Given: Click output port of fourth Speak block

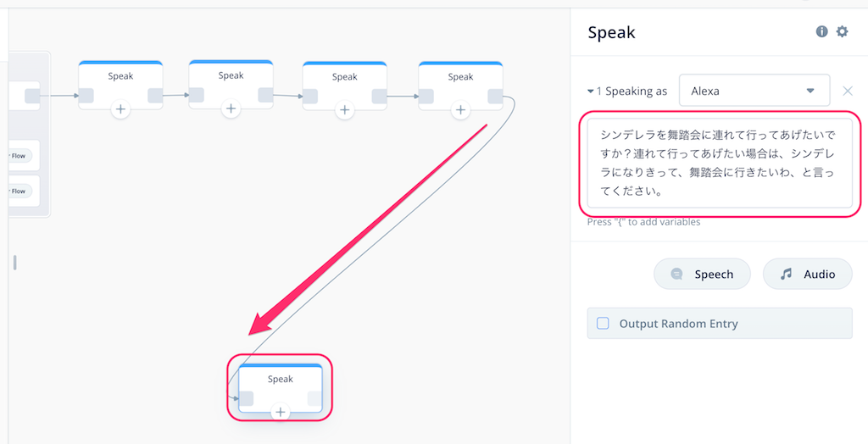Looking at the screenshot, I should 495,97.
